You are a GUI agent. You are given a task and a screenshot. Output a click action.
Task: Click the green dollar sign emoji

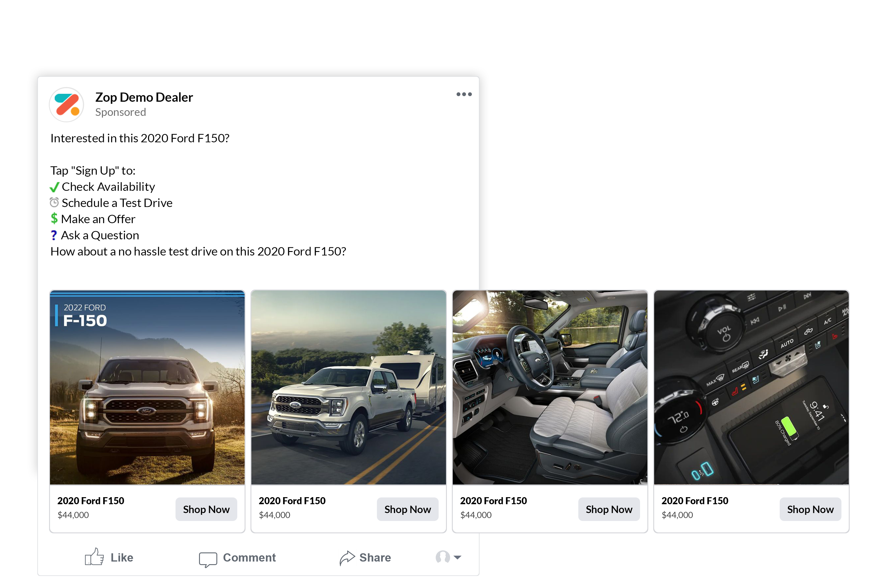(54, 218)
